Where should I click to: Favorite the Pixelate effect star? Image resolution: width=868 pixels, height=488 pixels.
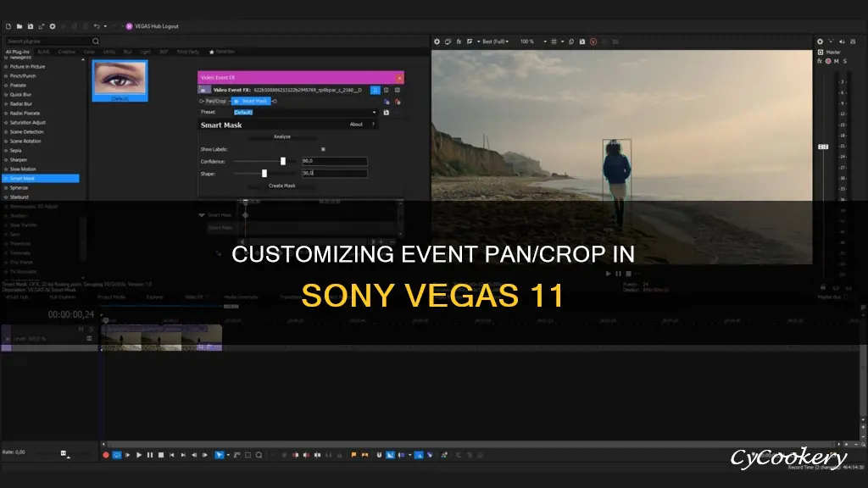tap(6, 86)
